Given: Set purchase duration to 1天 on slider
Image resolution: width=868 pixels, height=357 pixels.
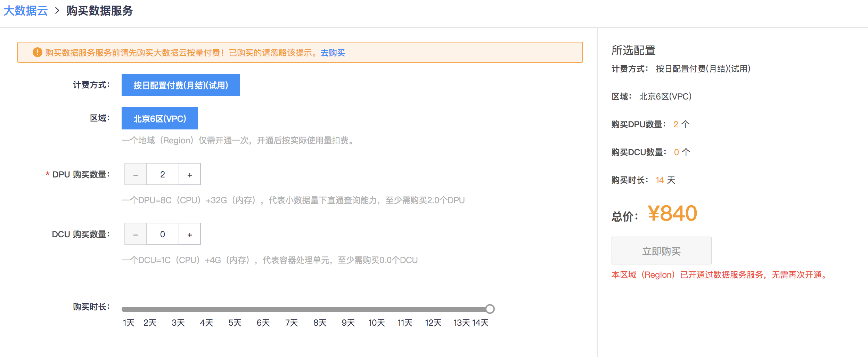Looking at the screenshot, I should click(129, 323).
